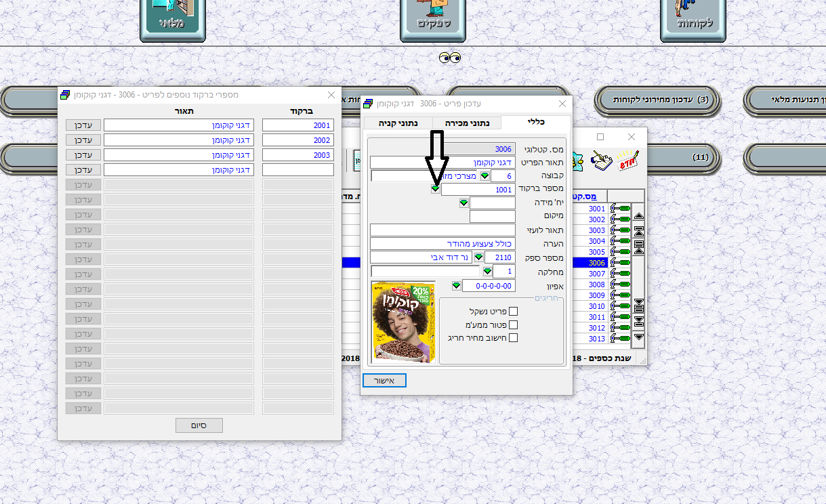Viewport: 826px width, 504px height.
Task: Click the row icon beside item 3004
Action: [x=619, y=241]
